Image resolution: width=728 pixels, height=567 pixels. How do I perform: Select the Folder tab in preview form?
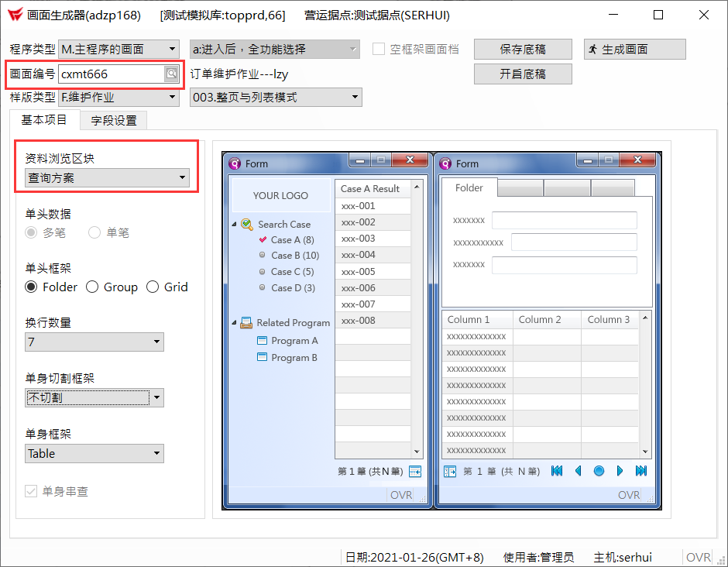coord(469,187)
